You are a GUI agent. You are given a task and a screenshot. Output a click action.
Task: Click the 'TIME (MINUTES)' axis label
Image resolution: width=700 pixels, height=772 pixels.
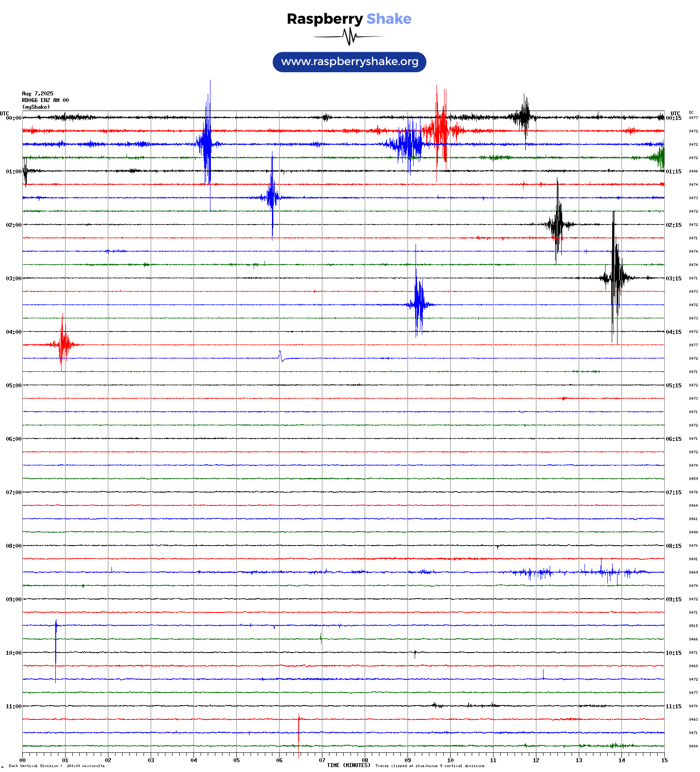coord(348,765)
